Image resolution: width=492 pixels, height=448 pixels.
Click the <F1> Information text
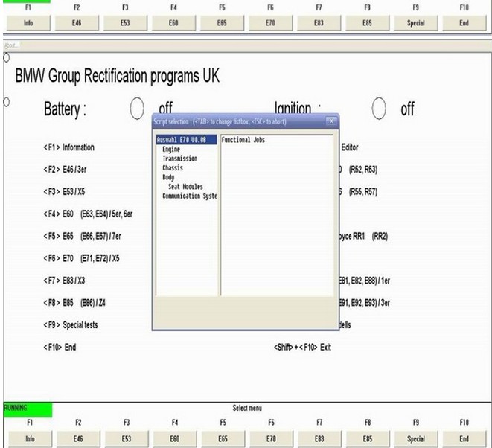[68, 147]
